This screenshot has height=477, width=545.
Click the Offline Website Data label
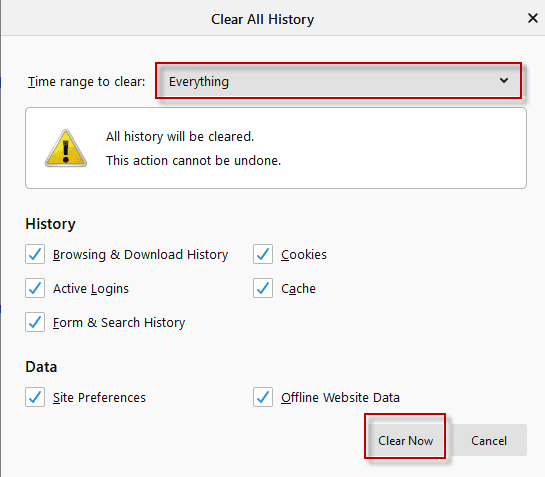pyautogui.click(x=340, y=397)
